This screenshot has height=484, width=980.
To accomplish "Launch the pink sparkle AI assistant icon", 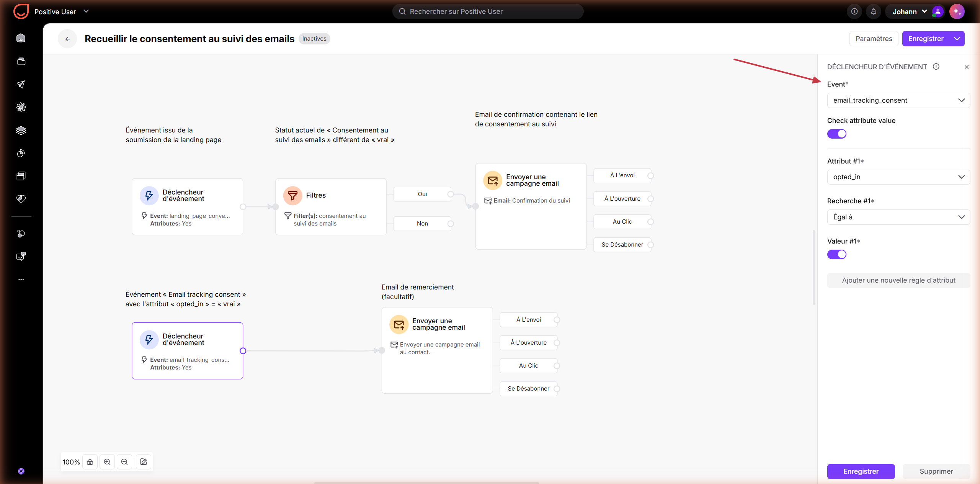I will (x=957, y=11).
